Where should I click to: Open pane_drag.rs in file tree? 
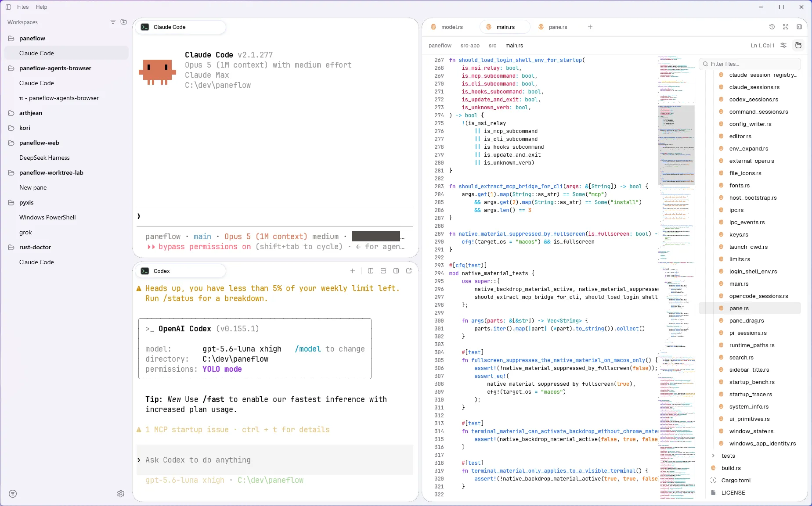[747, 320]
